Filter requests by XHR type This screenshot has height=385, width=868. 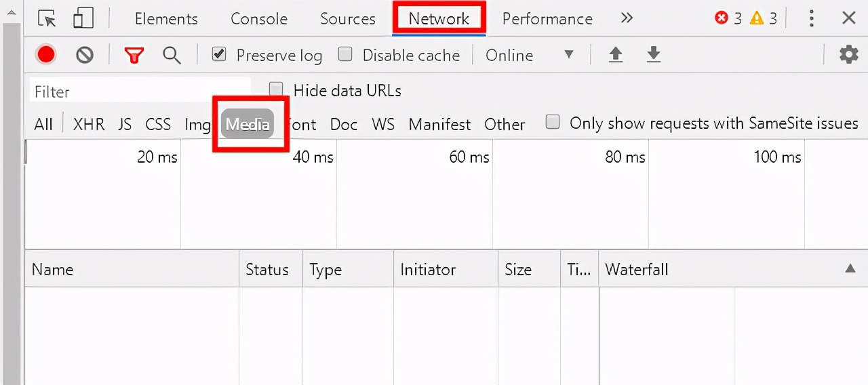[x=89, y=124]
